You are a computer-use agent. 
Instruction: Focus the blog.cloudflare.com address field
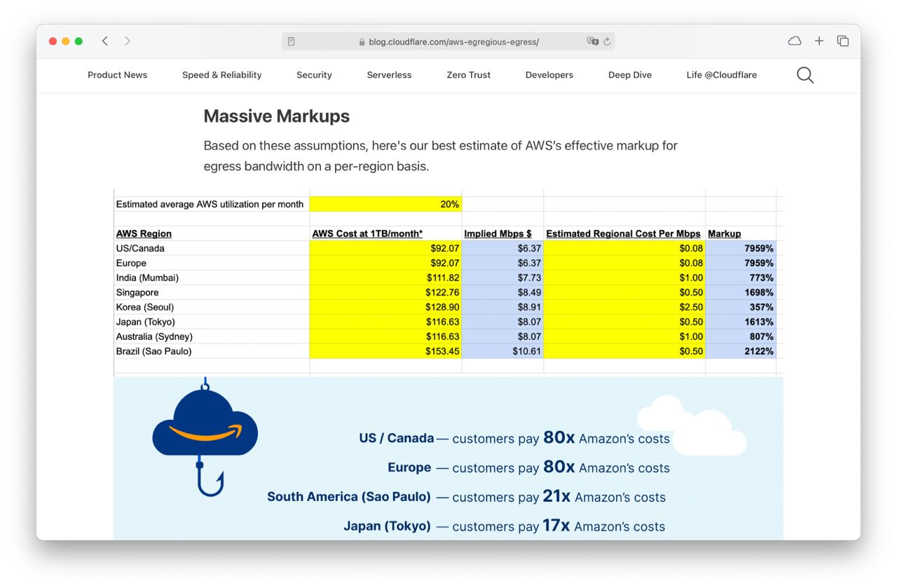(x=448, y=41)
